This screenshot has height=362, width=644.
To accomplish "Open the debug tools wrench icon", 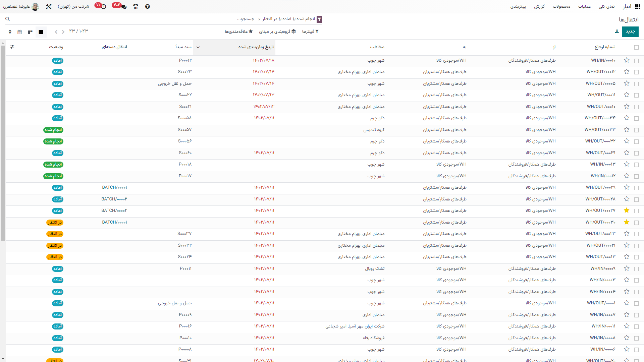I will point(49,6).
